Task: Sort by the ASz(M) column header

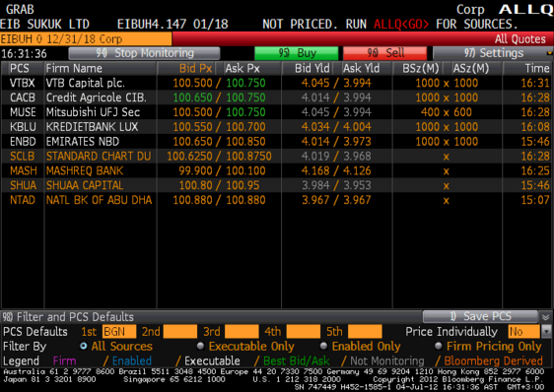Action: (x=470, y=68)
